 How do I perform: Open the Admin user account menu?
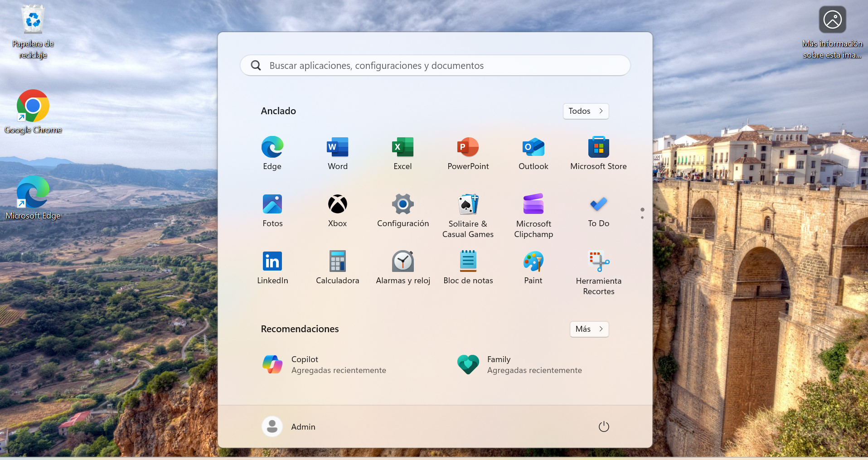click(289, 426)
